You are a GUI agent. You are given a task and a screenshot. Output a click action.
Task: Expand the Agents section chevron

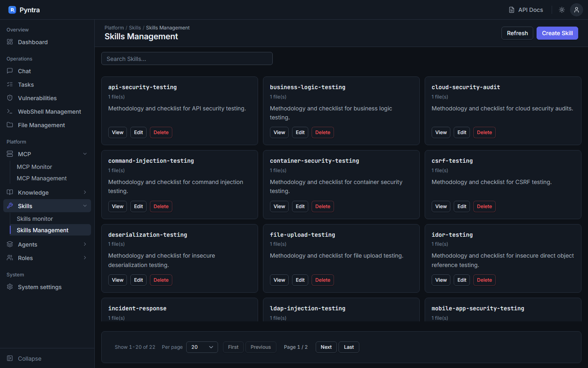coord(85,244)
